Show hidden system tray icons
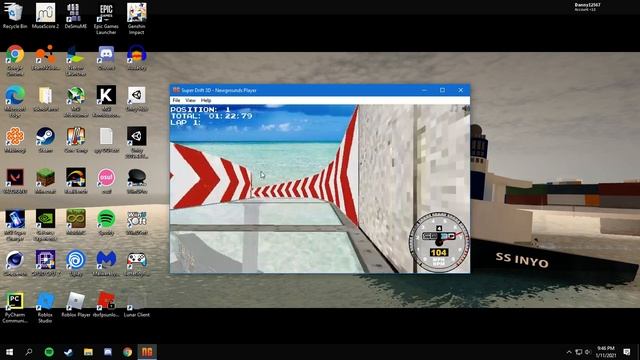640x360 pixels. coord(569,352)
